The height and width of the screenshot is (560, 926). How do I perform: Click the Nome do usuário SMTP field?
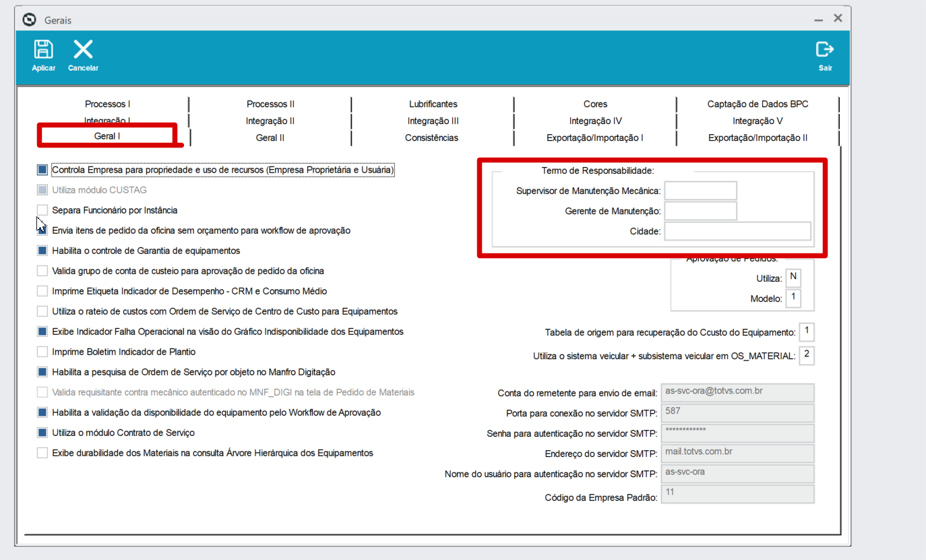[x=737, y=474]
